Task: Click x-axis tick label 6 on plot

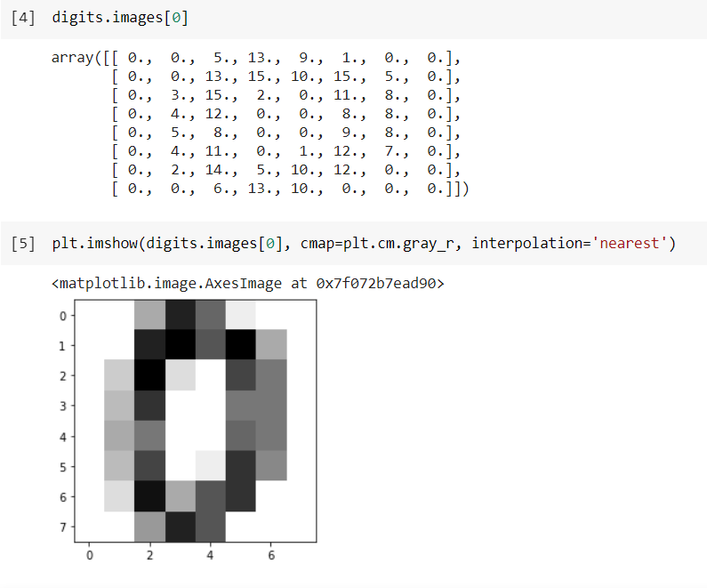Action: (271, 555)
